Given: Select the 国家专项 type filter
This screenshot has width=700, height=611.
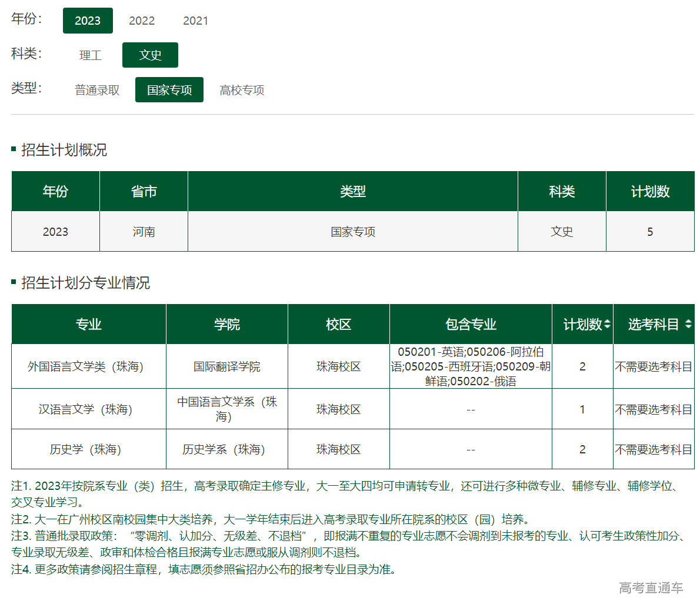Looking at the screenshot, I should click(x=169, y=89).
